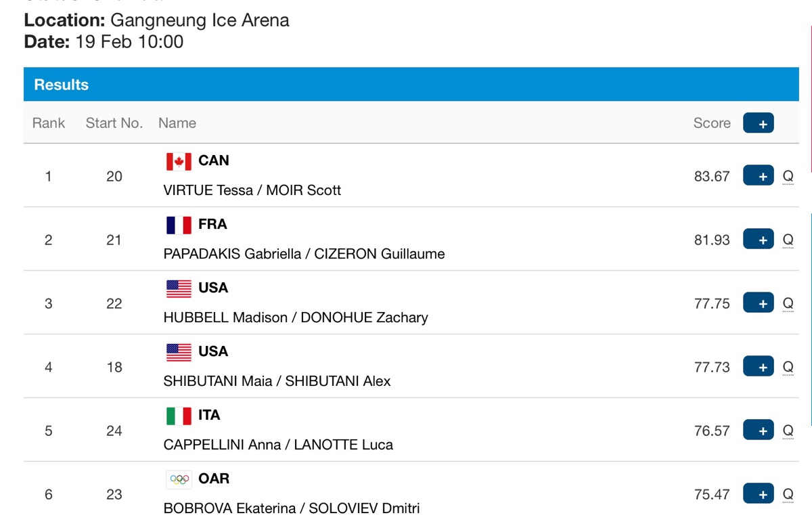
Task: Open PAPADAKIS Gabriella / CIZERON Guillaume entry
Action: click(x=304, y=254)
